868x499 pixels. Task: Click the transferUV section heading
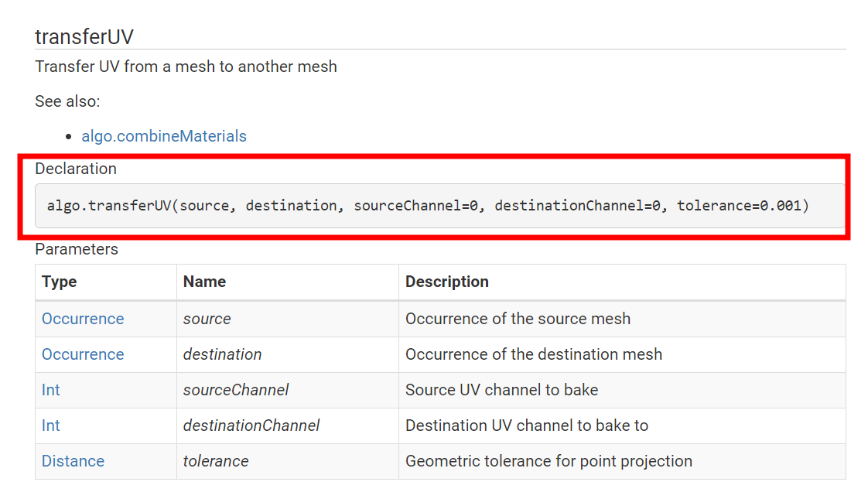click(84, 37)
